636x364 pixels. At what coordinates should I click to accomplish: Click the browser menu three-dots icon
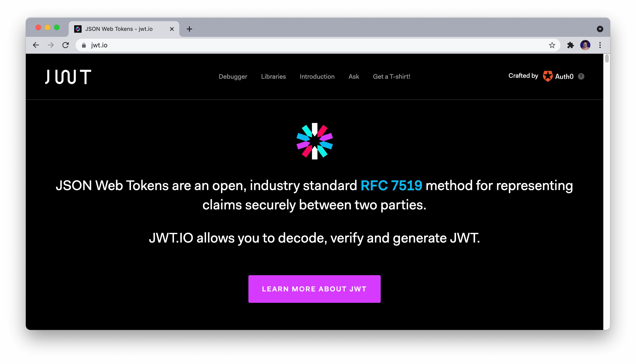(600, 45)
